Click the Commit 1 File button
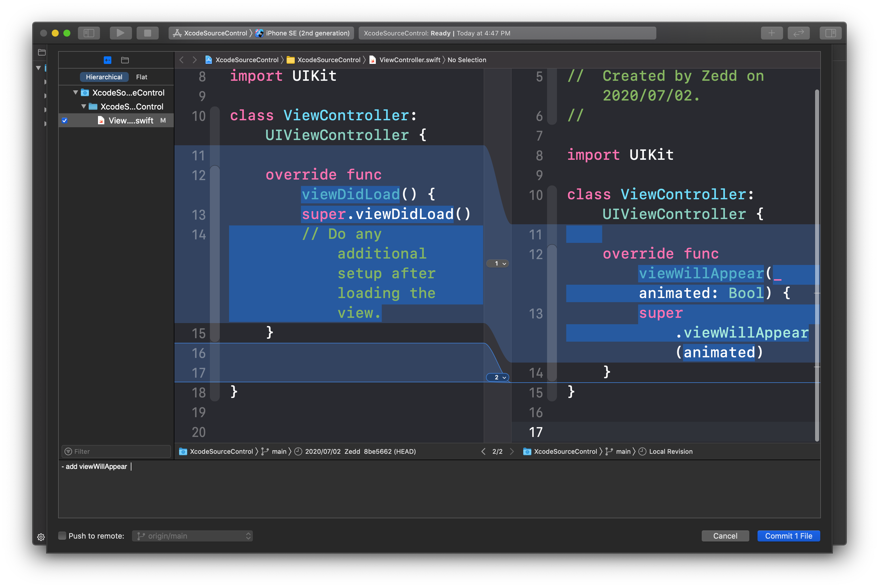 788,535
